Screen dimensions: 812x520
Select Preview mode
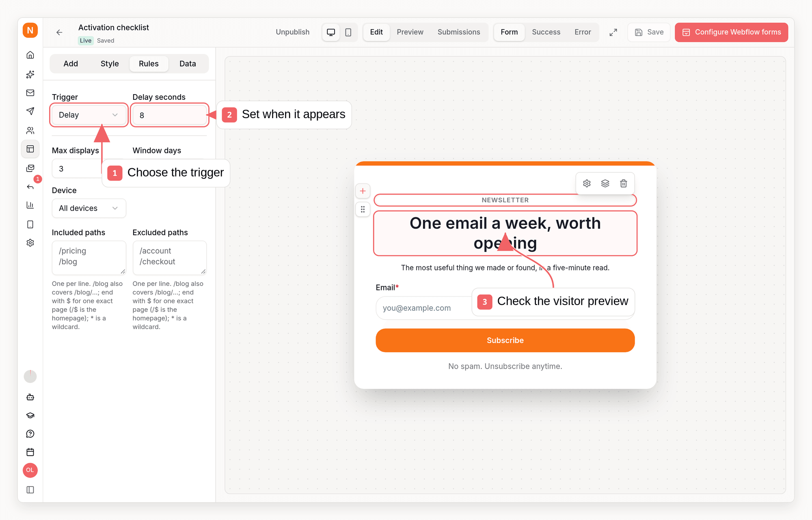coord(410,32)
